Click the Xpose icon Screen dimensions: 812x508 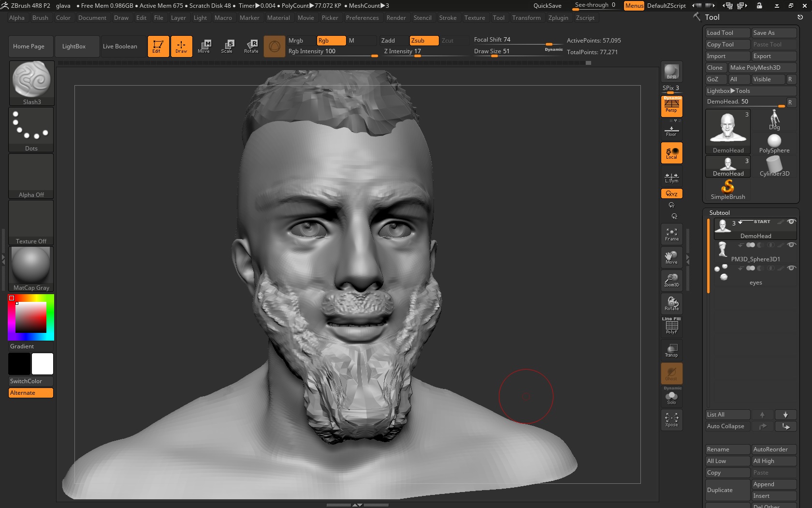click(x=671, y=419)
